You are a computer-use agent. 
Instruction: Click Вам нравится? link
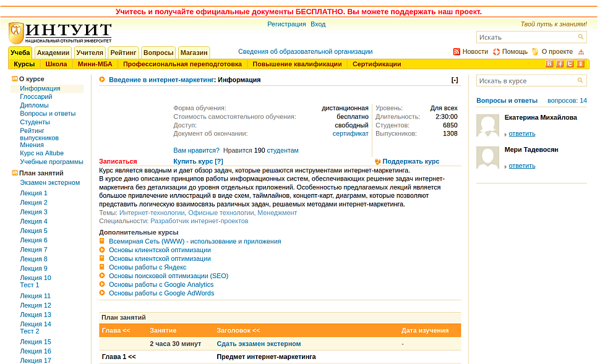[196, 150]
